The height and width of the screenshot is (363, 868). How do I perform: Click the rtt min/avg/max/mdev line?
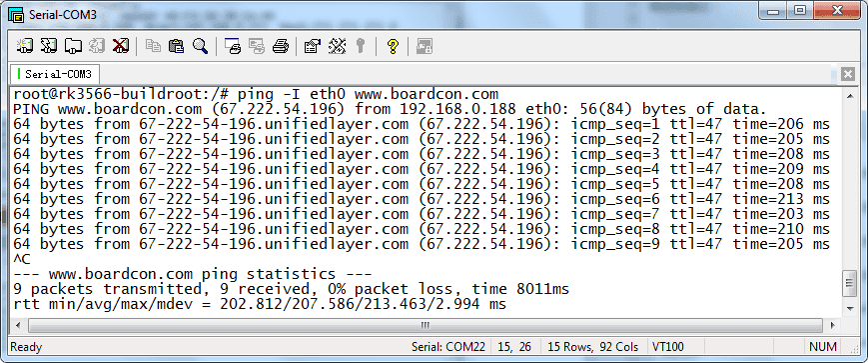coord(260,304)
